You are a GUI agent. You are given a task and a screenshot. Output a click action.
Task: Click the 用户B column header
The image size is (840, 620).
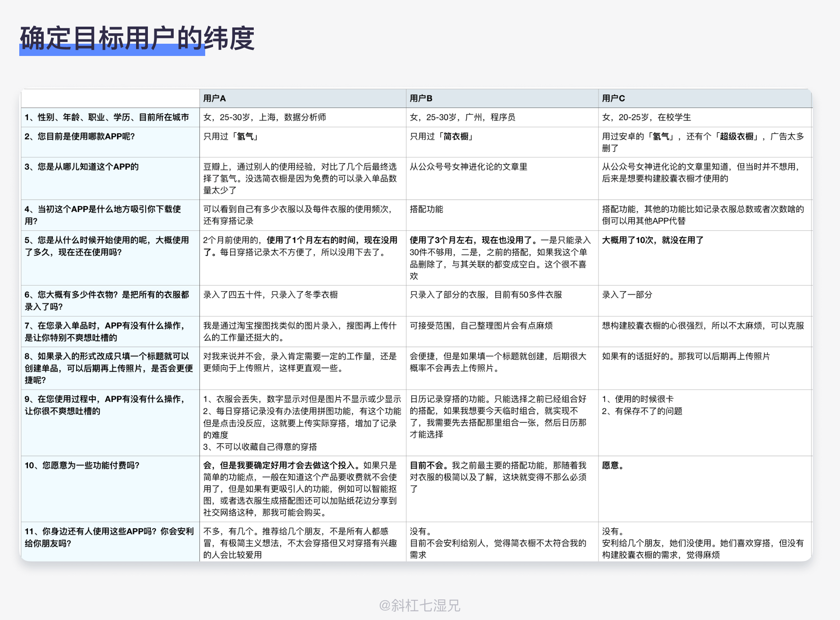421,98
